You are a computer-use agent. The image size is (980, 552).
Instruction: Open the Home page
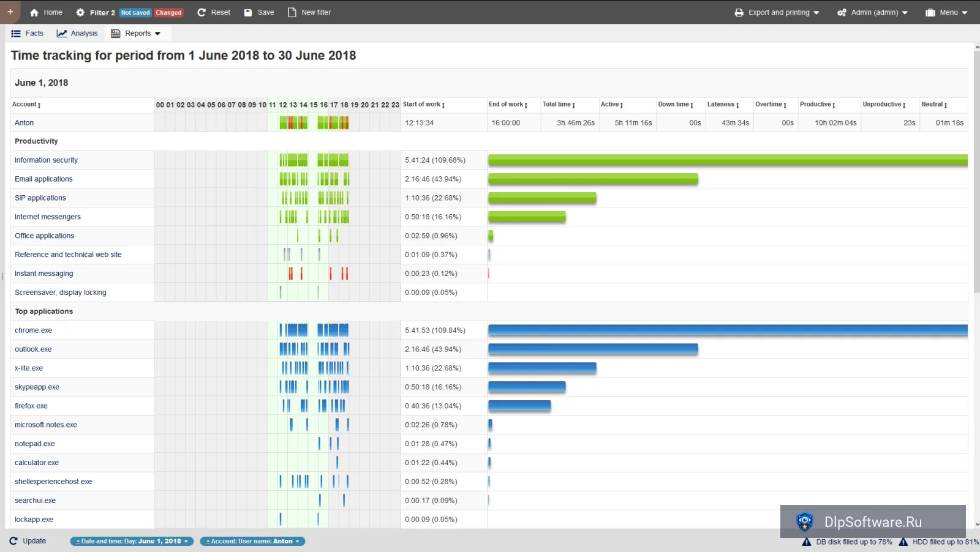pyautogui.click(x=46, y=12)
